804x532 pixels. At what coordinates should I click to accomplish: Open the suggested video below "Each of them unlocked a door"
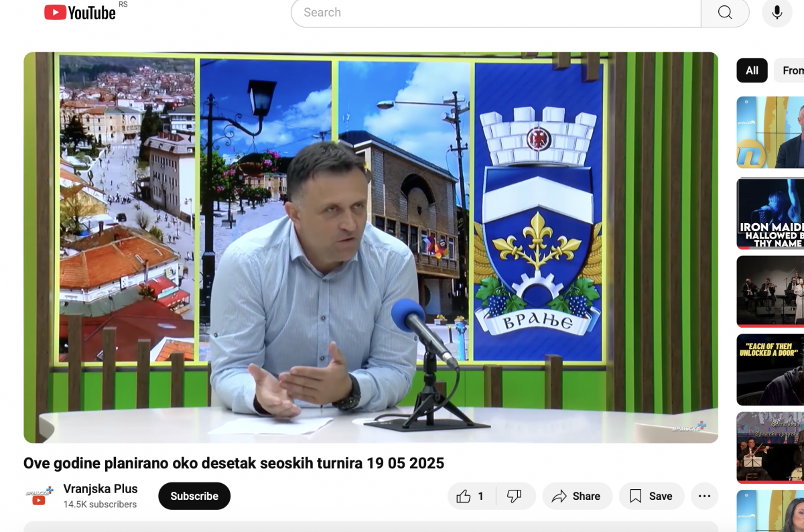point(770,448)
